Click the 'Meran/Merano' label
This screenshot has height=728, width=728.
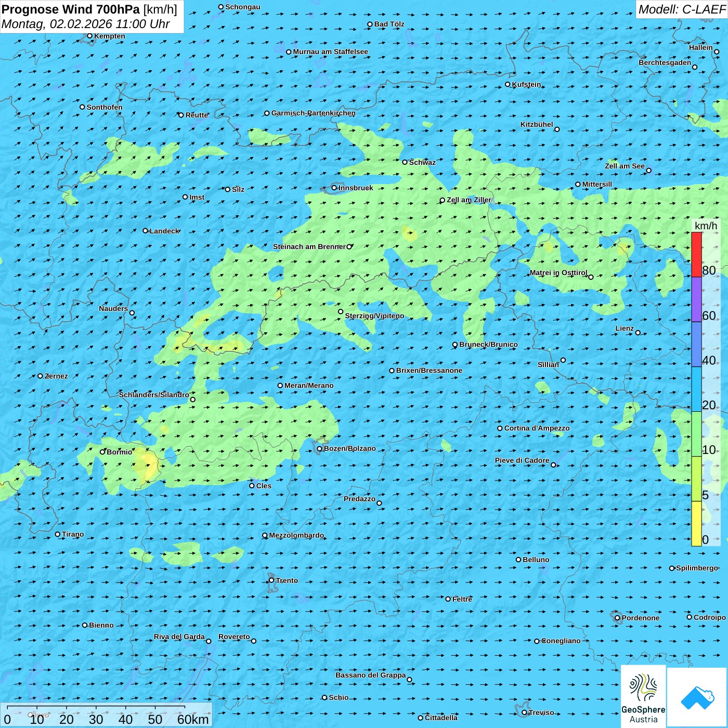click(x=309, y=385)
